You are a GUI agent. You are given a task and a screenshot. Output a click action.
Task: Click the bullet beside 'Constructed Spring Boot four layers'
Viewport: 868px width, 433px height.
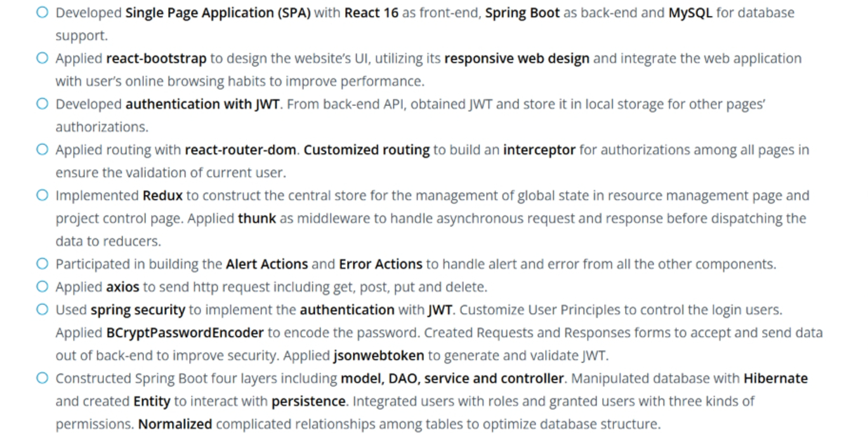(42, 378)
